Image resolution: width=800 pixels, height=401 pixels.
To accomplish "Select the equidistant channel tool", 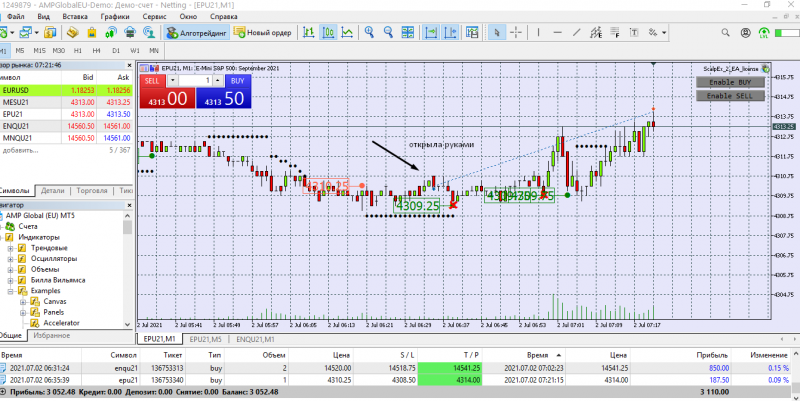I will [x=596, y=33].
